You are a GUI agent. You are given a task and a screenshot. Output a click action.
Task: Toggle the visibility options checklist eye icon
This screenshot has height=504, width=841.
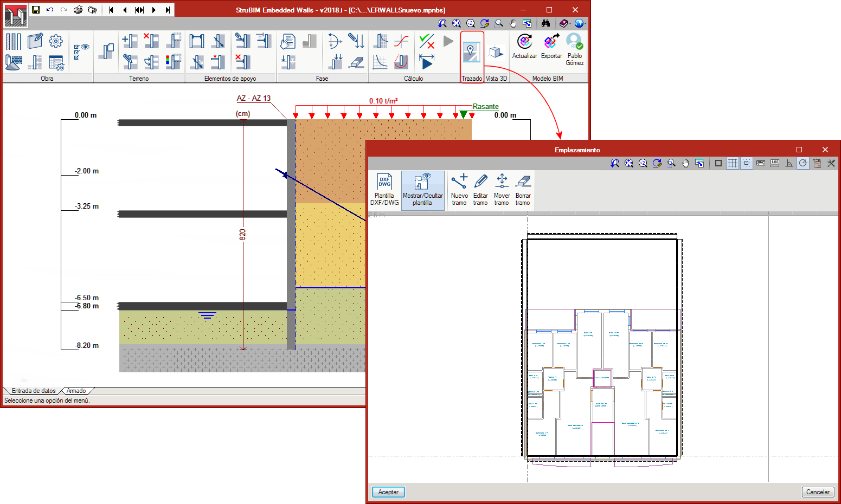click(x=81, y=52)
